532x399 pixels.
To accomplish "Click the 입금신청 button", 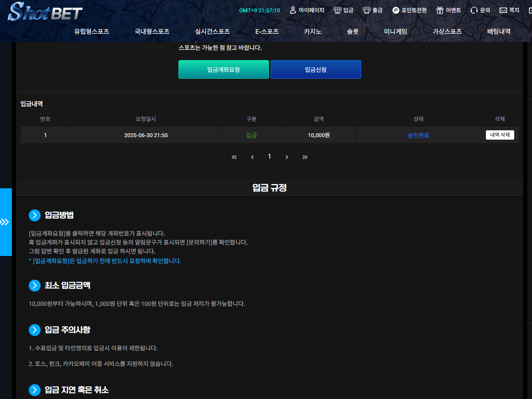I will [x=315, y=69].
